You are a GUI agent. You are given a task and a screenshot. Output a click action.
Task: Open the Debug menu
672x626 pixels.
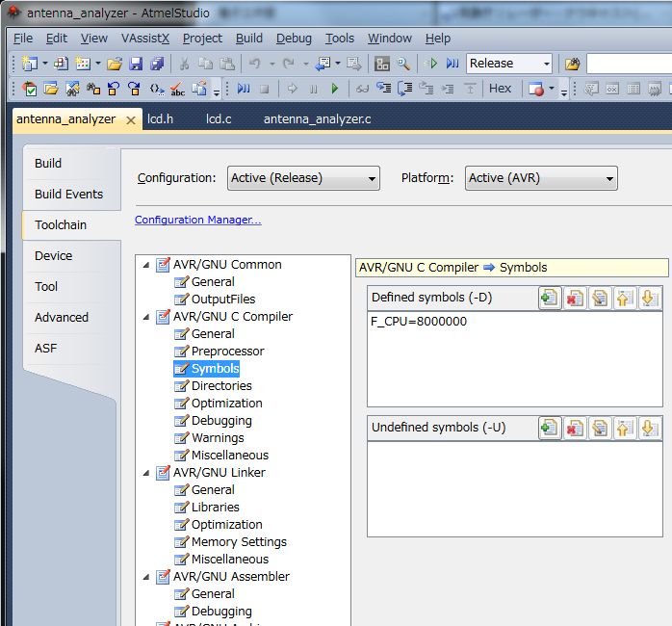tap(294, 39)
